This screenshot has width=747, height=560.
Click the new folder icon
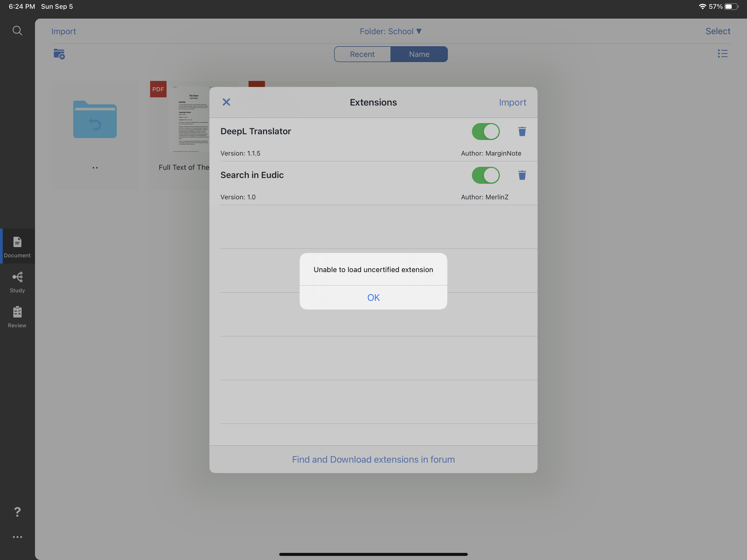click(x=59, y=54)
